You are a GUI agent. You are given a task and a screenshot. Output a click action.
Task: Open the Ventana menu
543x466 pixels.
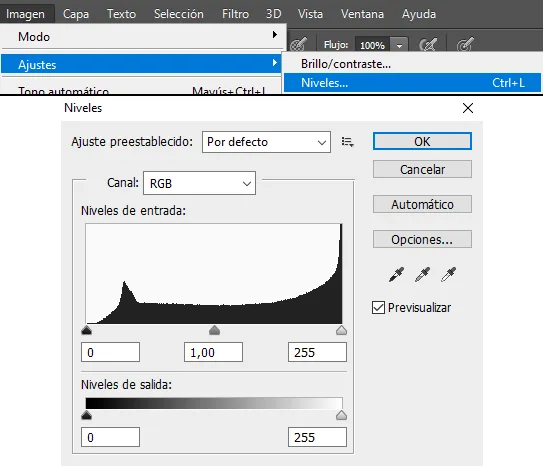[x=362, y=14]
